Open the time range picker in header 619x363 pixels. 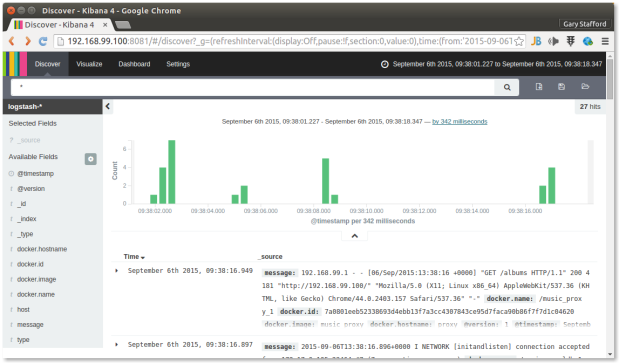(x=491, y=64)
